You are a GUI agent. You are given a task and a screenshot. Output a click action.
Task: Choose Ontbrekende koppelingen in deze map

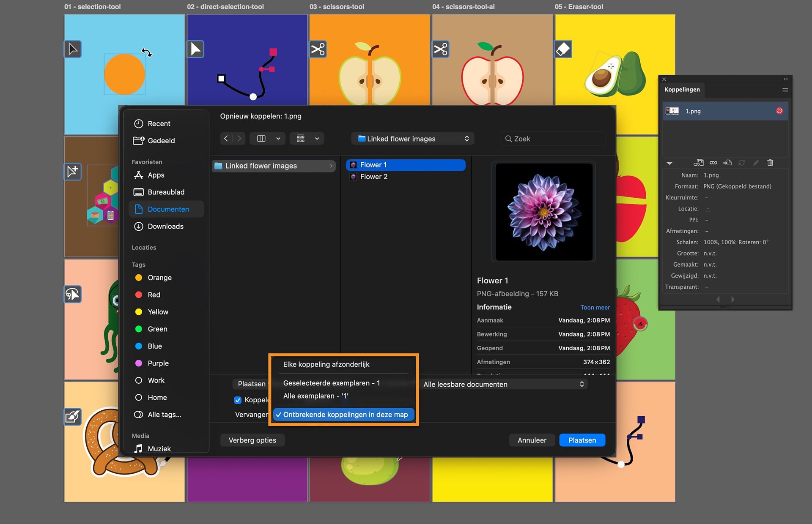(343, 415)
